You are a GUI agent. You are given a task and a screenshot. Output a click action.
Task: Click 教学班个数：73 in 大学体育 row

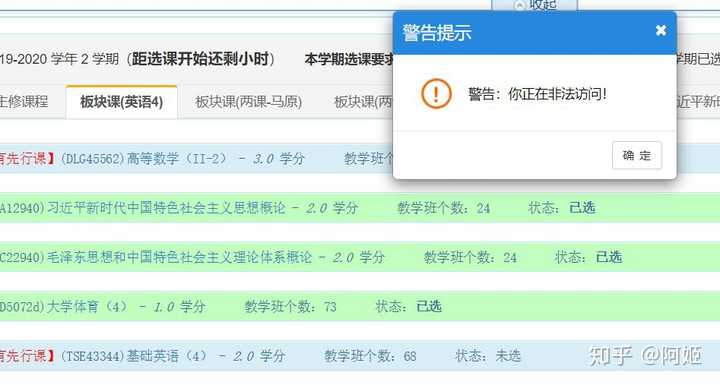pos(291,306)
